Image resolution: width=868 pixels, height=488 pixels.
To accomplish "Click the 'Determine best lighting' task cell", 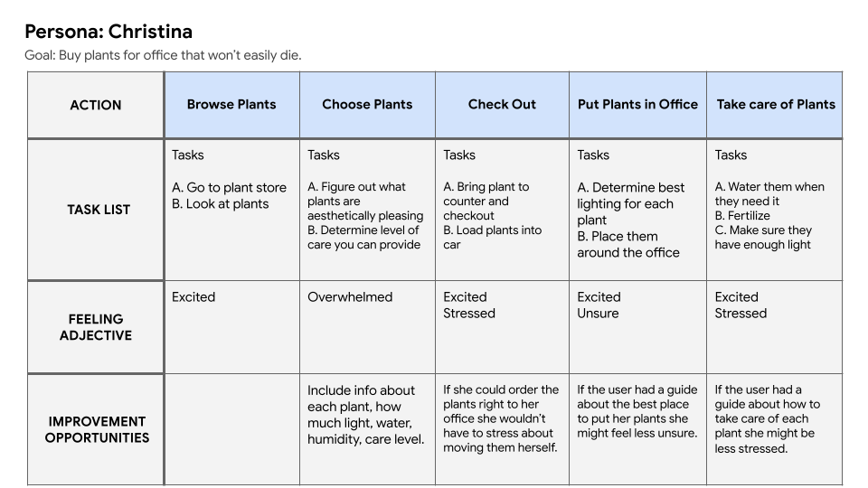I will click(x=637, y=210).
